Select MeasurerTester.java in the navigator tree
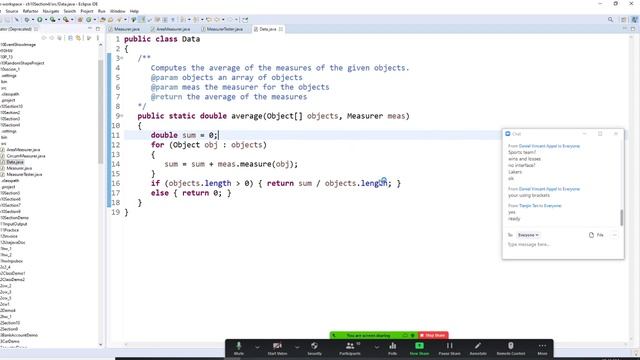 (x=24, y=174)
